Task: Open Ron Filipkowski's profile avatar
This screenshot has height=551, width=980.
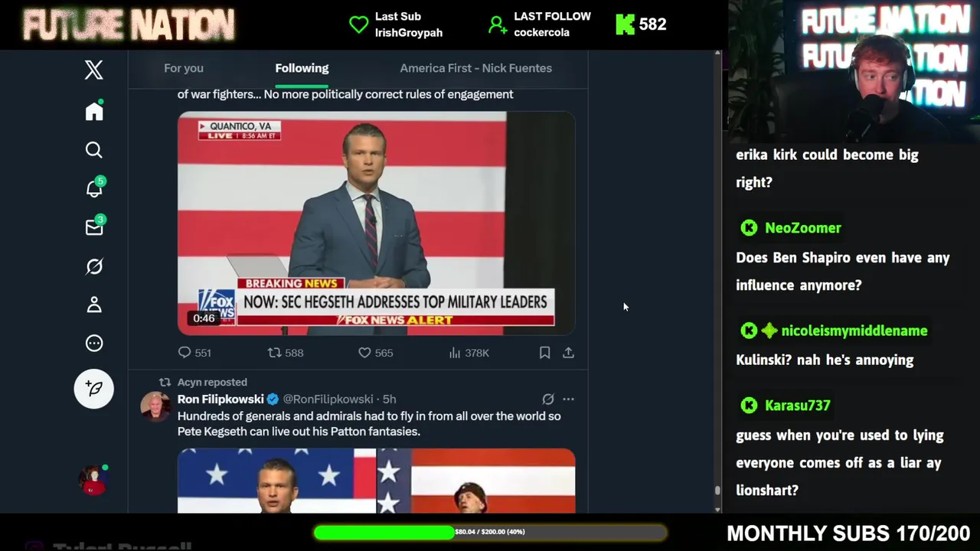Action: tap(155, 406)
